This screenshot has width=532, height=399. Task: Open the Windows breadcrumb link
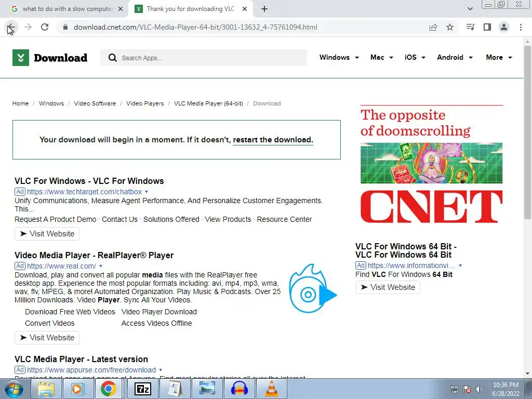[51, 103]
